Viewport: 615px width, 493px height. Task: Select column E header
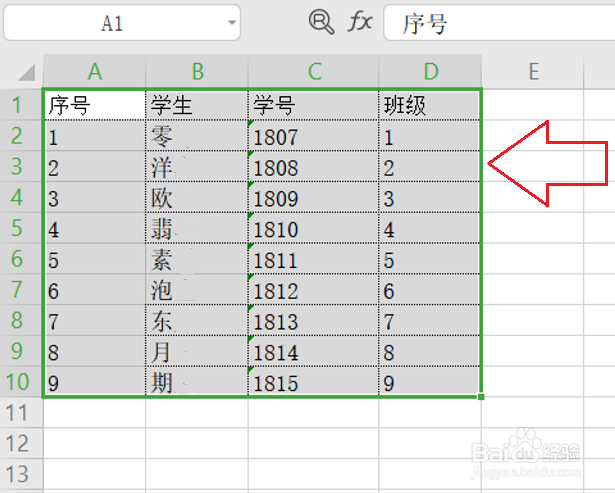pos(533,71)
